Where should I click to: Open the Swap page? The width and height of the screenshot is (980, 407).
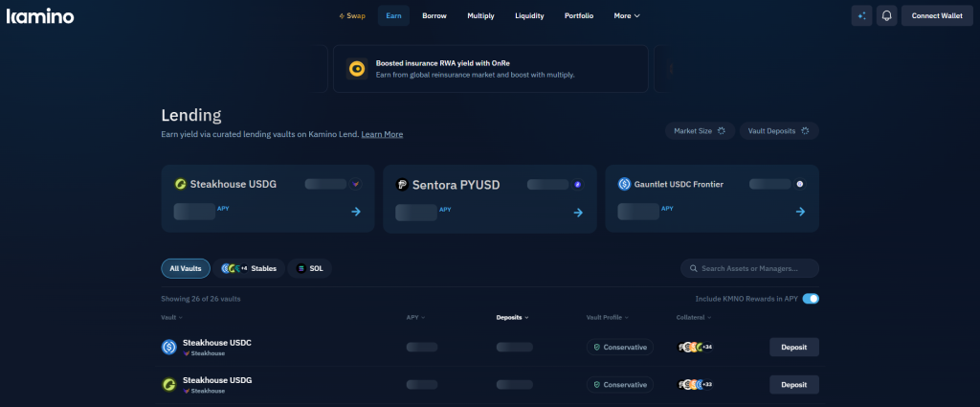click(x=352, y=15)
